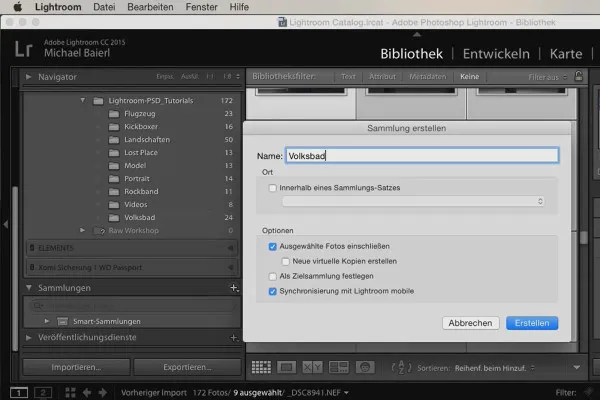Open the Fenster menu
600x400 pixels.
(201, 7)
